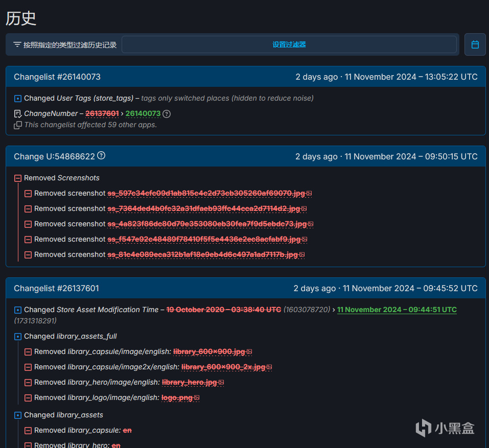Collapse the Changed library_assets_full group
The height and width of the screenshot is (448, 489).
tap(18, 337)
